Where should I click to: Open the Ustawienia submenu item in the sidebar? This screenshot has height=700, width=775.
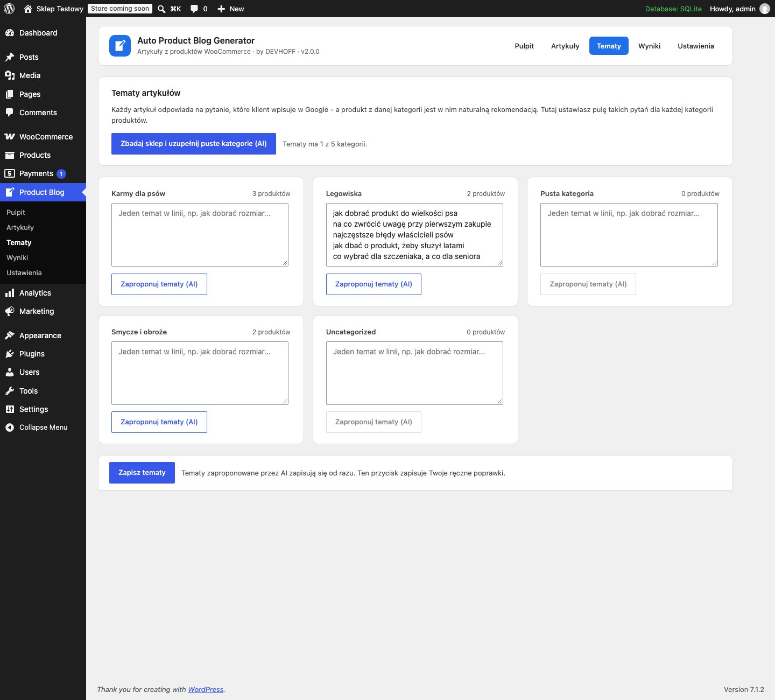click(43, 272)
